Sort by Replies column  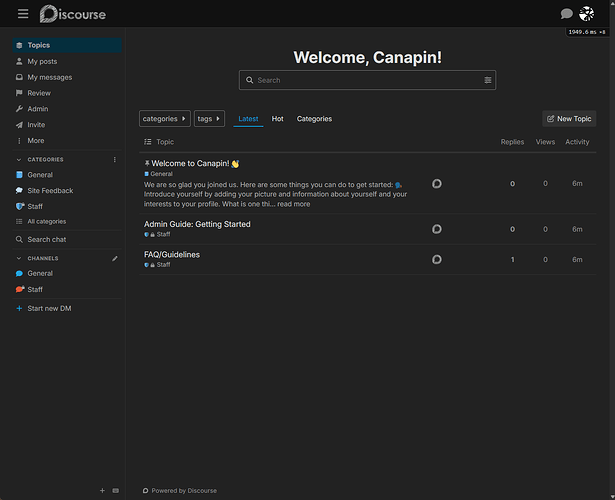512,142
